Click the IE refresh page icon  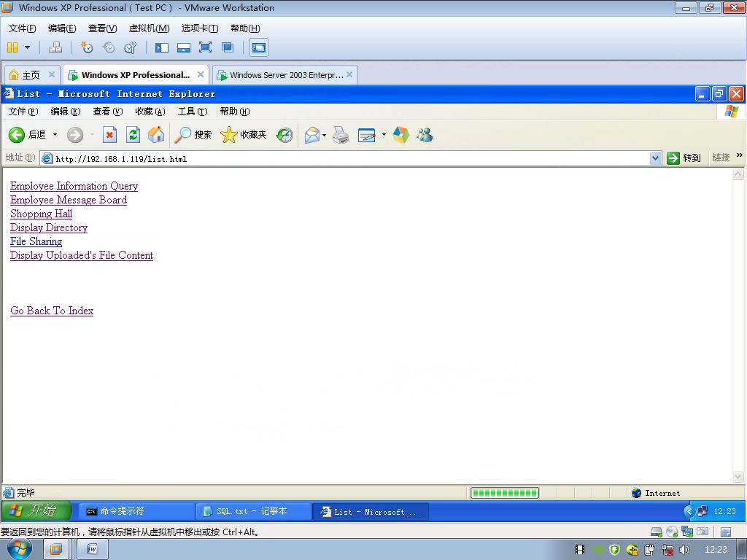[x=133, y=135]
